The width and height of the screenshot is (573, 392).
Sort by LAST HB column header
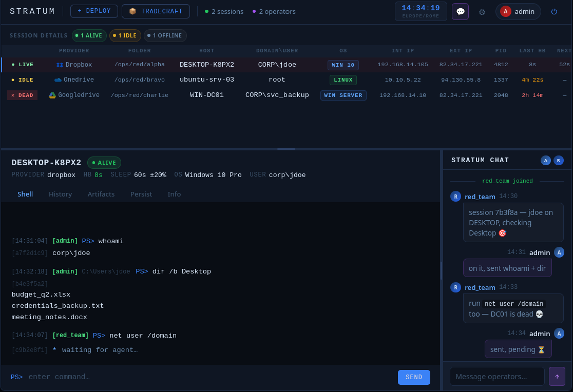click(532, 51)
